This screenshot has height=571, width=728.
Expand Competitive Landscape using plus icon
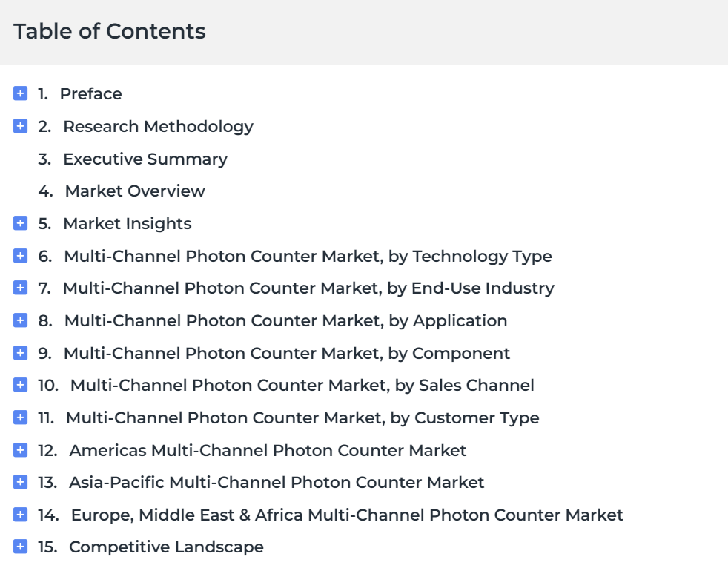click(x=21, y=547)
